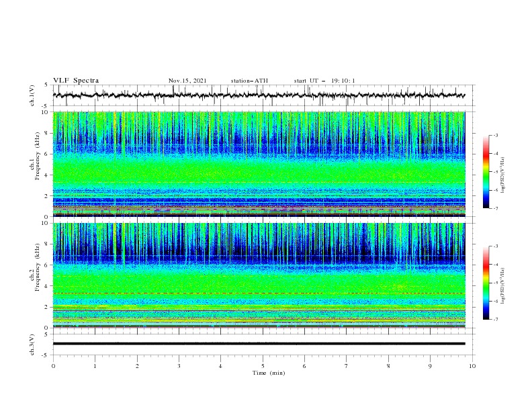Image resolution: width=532 pixels, height=411 pixels.
Task: Click time axis tick label "6"
Action: [304, 366]
